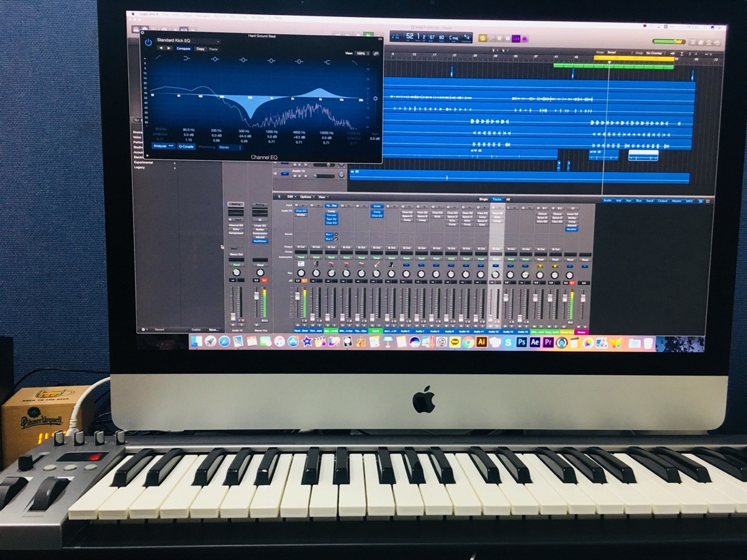Viewport: 747px width, 560px height.
Task: Toggle the Analyzer button in Channel EQ
Action: pyautogui.click(x=163, y=146)
